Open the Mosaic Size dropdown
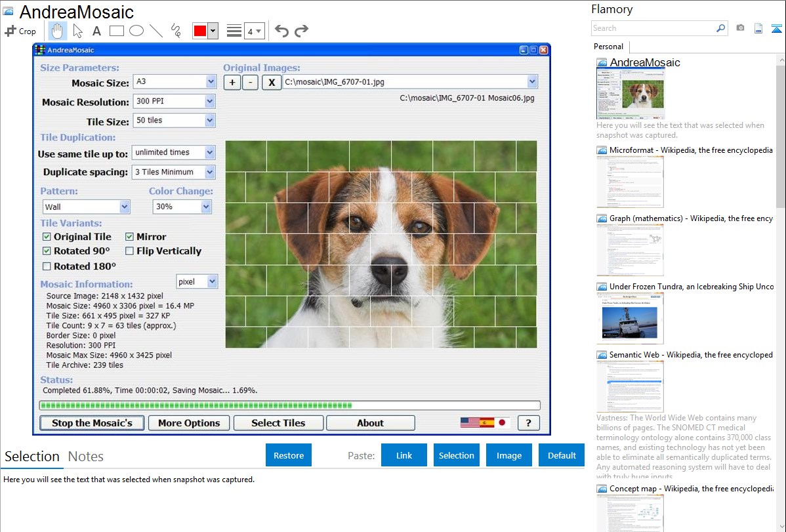This screenshot has height=532, width=786. [x=211, y=81]
